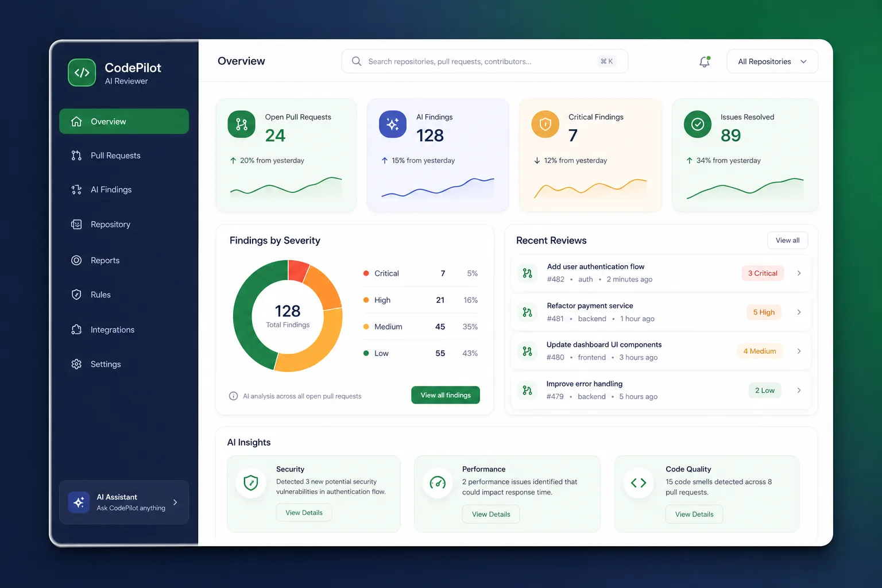
Task: Click the Security shield insight icon
Action: (251, 483)
